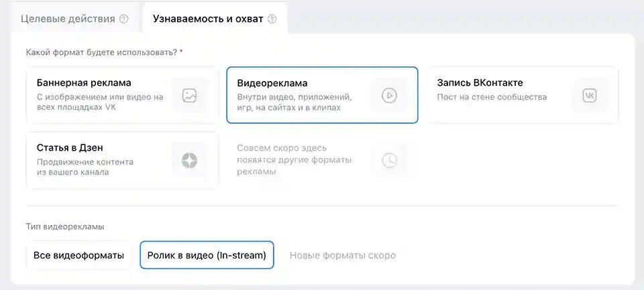Screen dimensions: 644x290
Task: Select Все видеоформаты video ad type
Action: click(x=79, y=255)
